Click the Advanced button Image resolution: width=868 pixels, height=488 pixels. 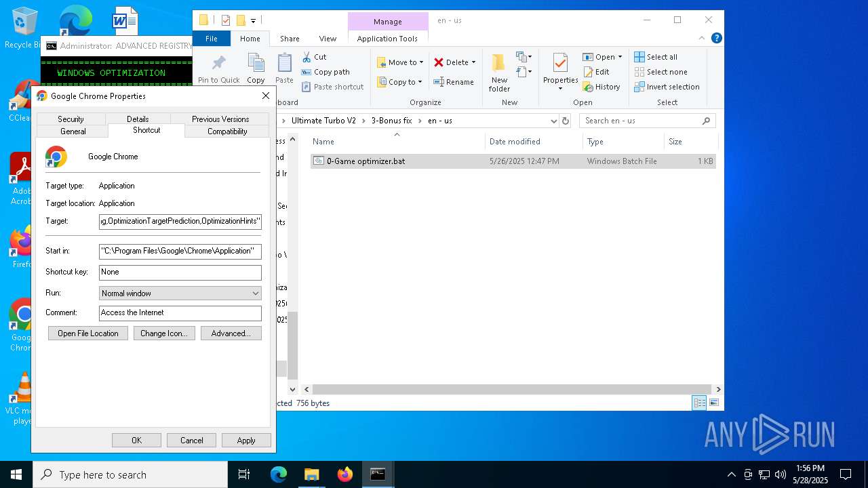(x=231, y=333)
